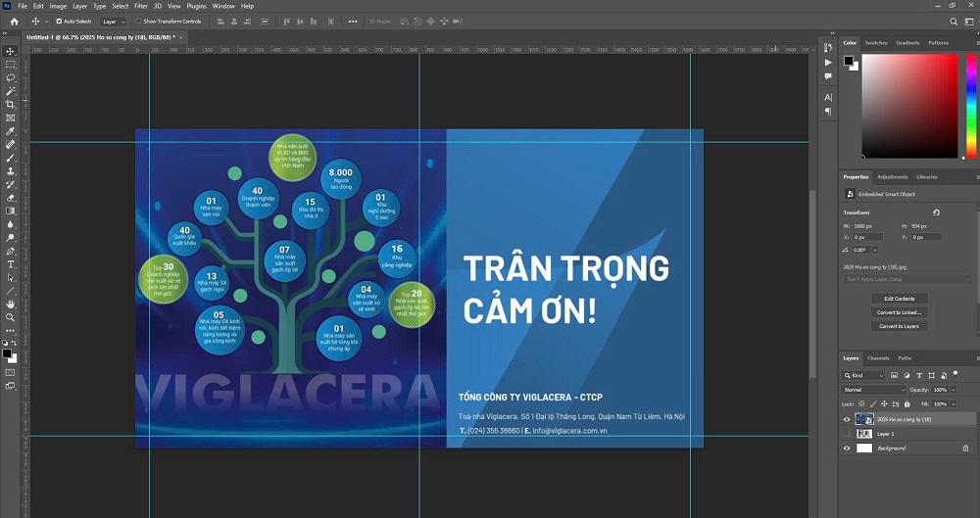Open the rotation angle dropdown
Viewport: 980px width, 518px height.
874,250
